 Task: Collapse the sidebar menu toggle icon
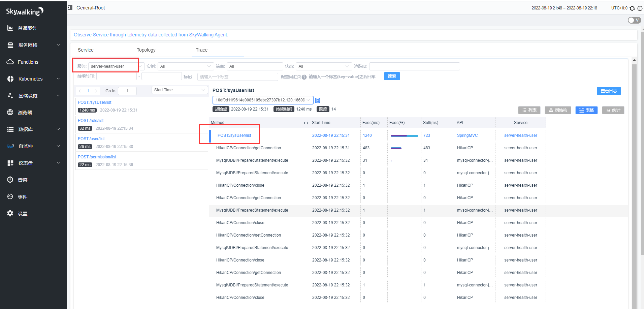coord(70,7)
